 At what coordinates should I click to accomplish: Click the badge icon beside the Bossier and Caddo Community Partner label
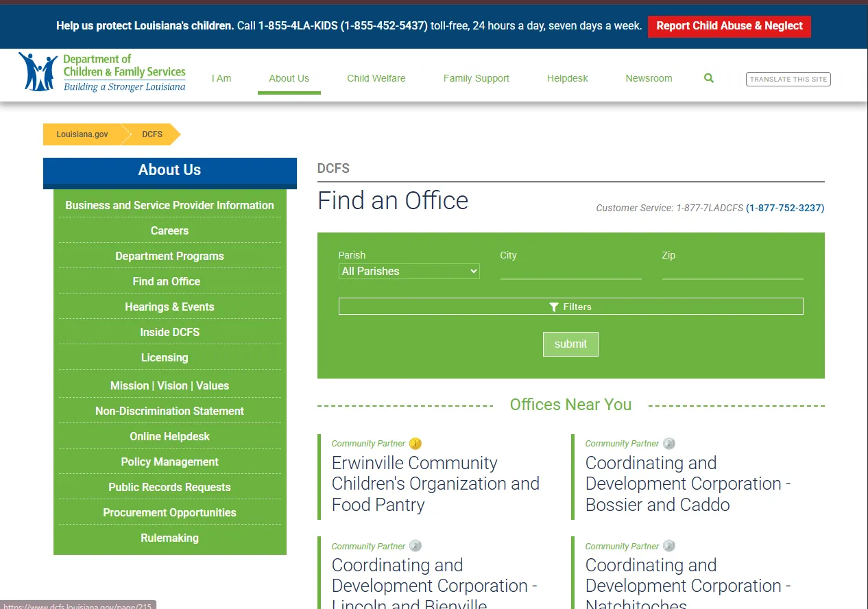[x=669, y=444]
